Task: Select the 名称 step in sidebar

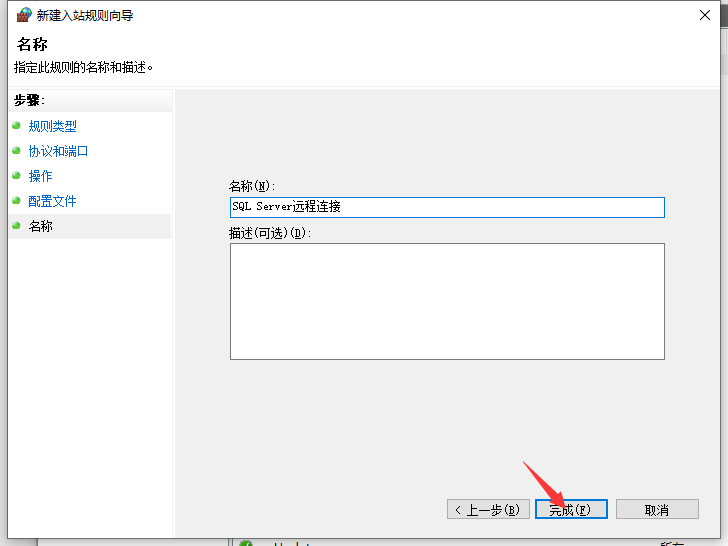Action: click(40, 226)
